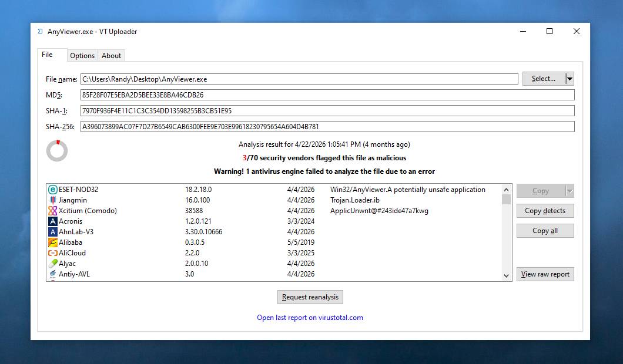Click date 3/3/2025 in AliCloud row
This screenshot has height=364, width=623.
click(301, 253)
